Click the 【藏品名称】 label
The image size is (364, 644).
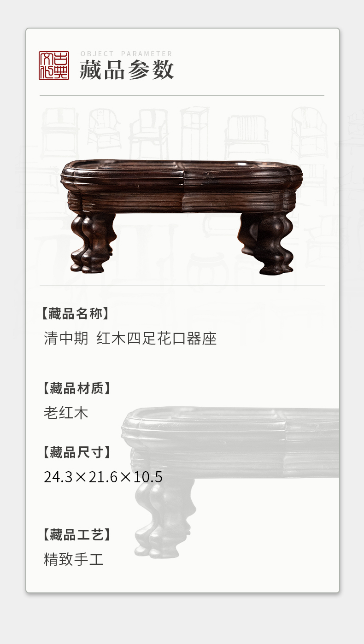pos(76,314)
